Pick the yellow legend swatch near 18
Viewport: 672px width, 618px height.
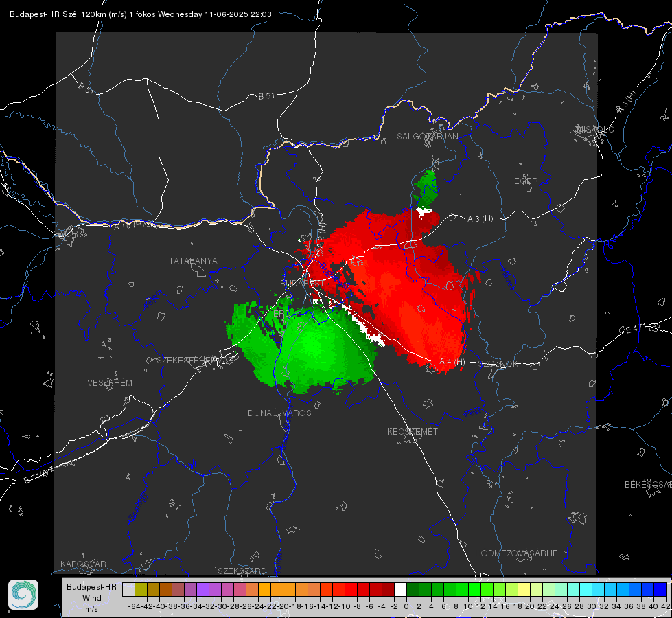pos(524,589)
